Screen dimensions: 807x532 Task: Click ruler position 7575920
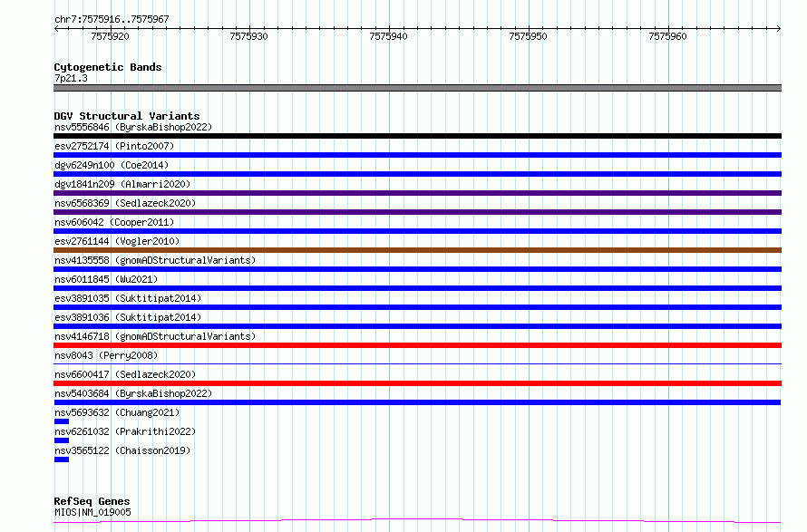(x=110, y=36)
